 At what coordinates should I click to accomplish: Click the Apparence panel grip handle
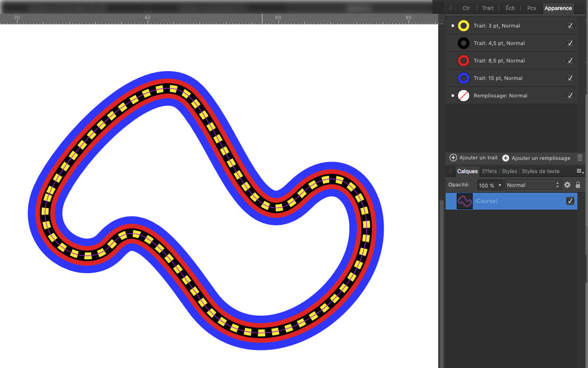coord(450,8)
